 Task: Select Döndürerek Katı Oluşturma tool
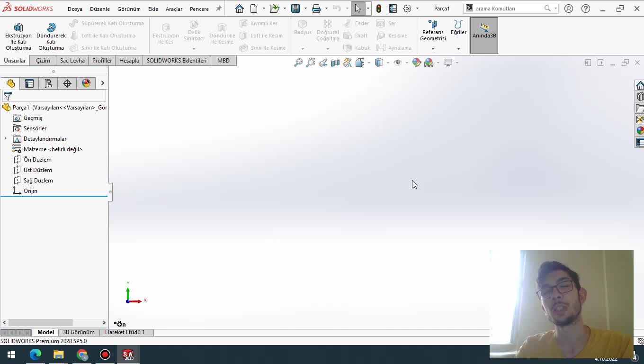(51, 36)
